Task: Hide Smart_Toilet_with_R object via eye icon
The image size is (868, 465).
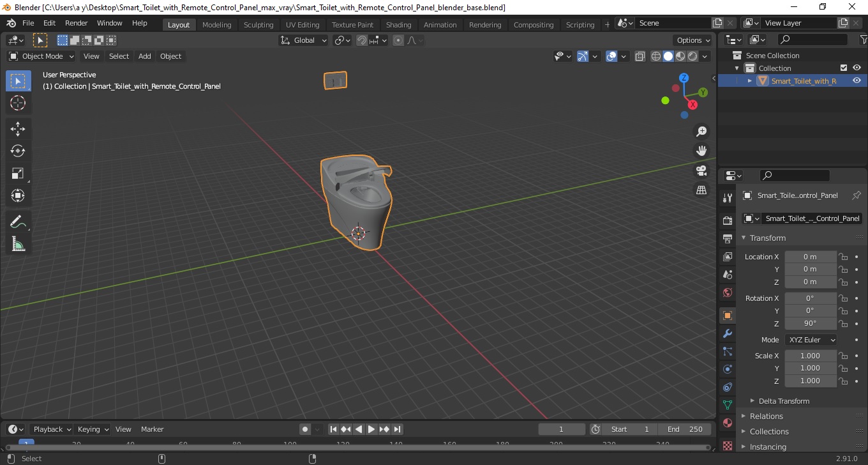Action: (x=857, y=80)
